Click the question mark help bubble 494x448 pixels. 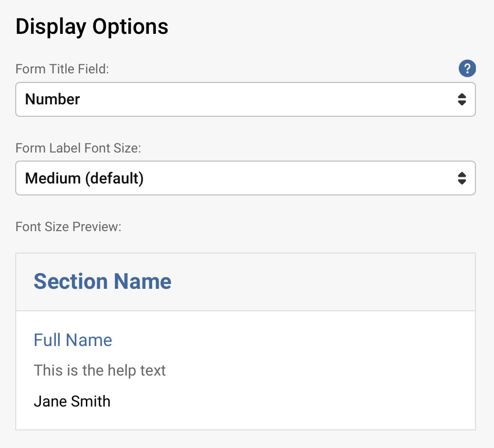(467, 69)
